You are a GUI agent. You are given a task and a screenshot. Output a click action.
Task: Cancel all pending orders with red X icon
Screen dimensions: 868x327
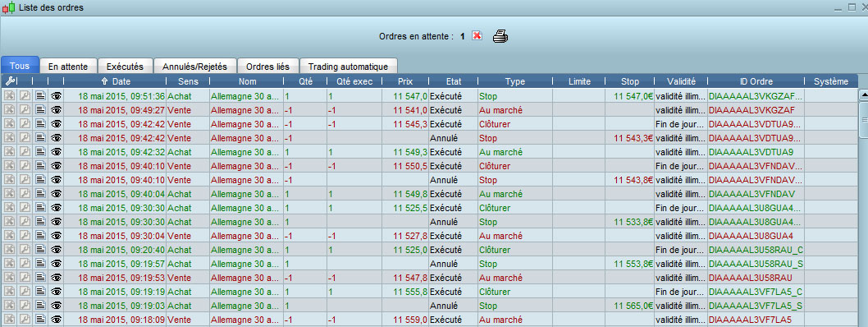click(477, 35)
